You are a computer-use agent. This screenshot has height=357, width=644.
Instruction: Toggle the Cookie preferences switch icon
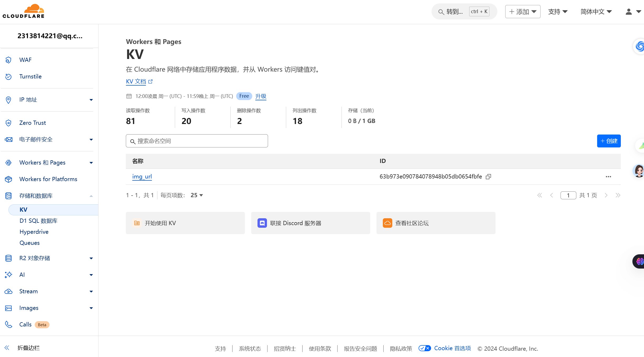pyautogui.click(x=425, y=348)
